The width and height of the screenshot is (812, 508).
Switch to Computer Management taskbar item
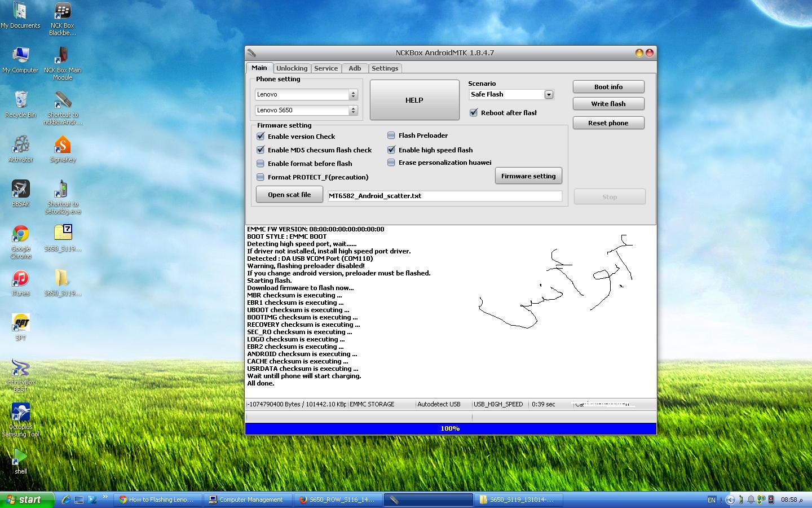[x=248, y=500]
